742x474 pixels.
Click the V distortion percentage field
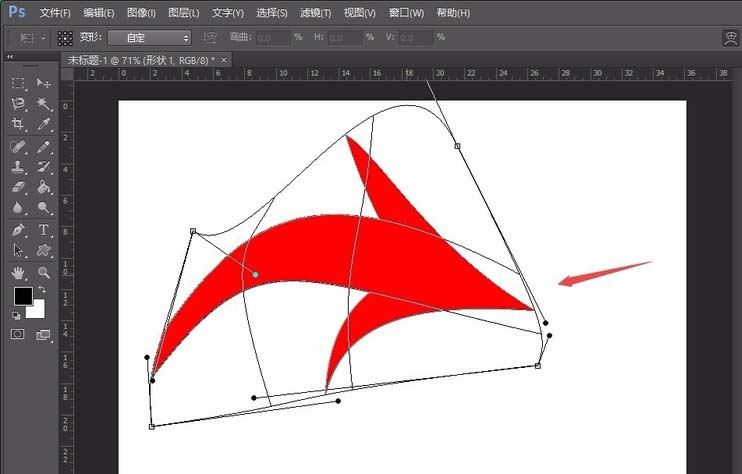click(x=416, y=38)
